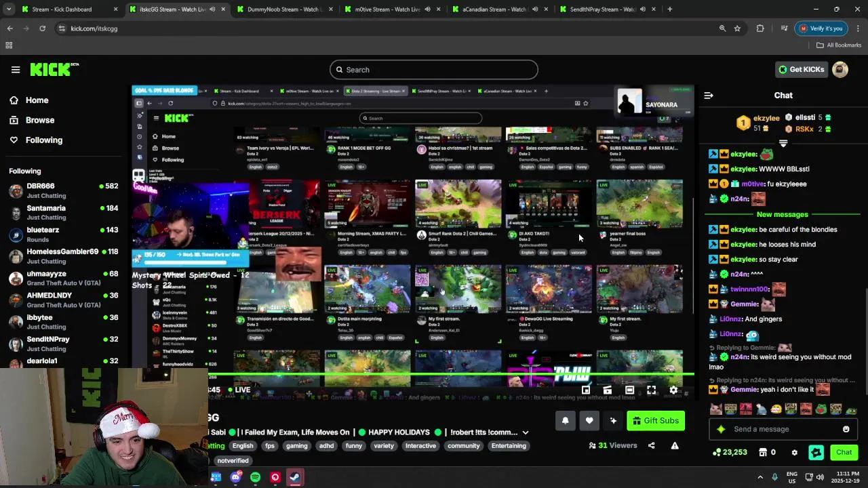Select the notverified tag

click(x=233, y=460)
